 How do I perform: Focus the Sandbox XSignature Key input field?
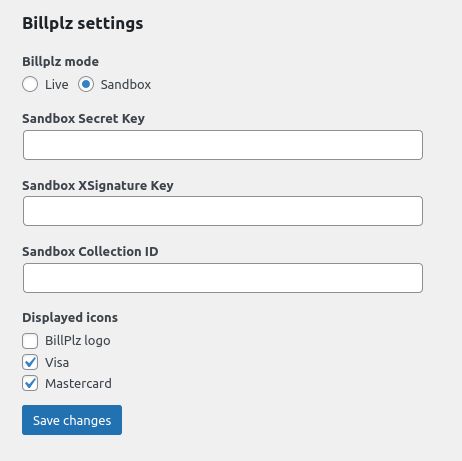[223, 211]
